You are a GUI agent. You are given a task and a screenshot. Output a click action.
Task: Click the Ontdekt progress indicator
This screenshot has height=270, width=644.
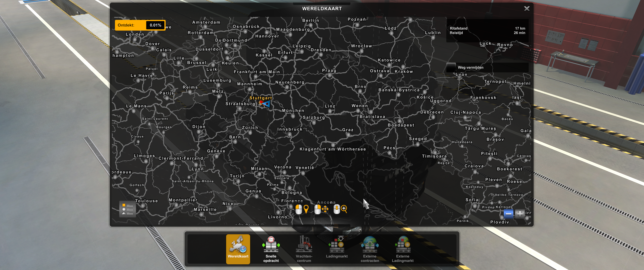[140, 25]
